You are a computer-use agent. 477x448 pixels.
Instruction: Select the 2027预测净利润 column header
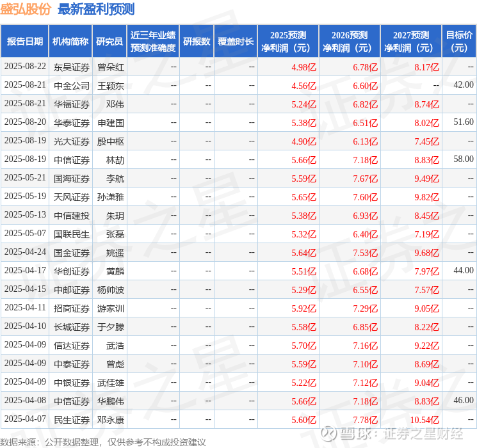pos(411,42)
